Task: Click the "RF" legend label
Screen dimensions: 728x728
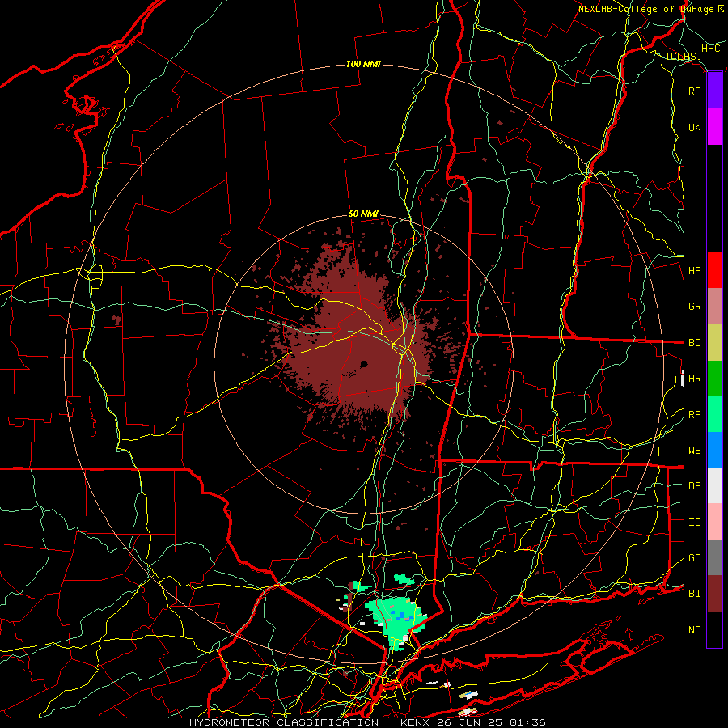Action: (x=695, y=91)
